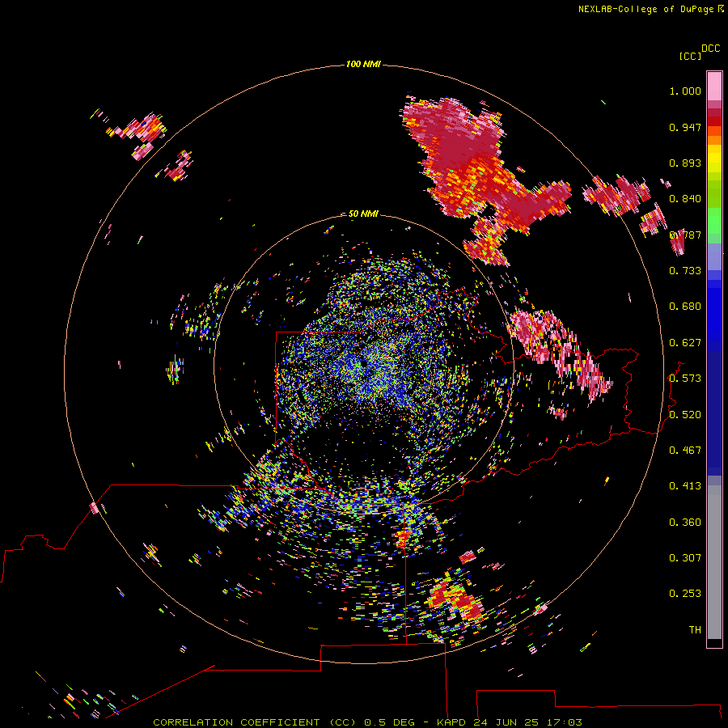Click the 0.627 scale value
This screenshot has width=728, height=728.
tap(685, 343)
